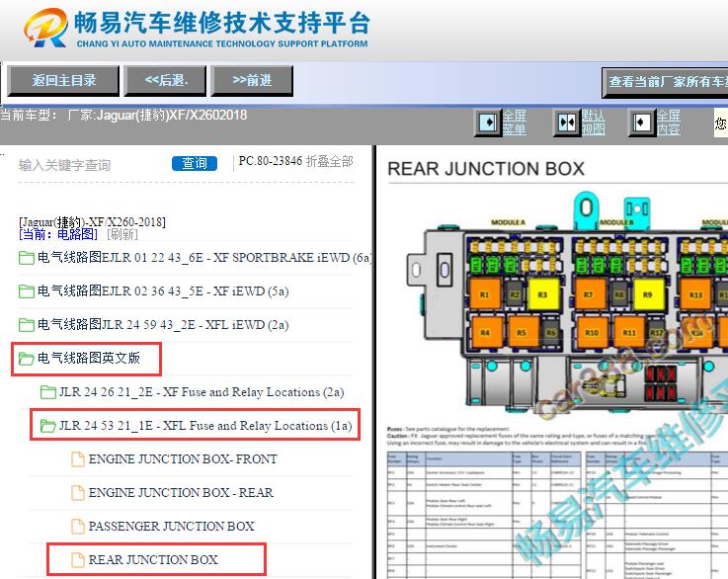
Task: Open the 全屏内容 text link
Action: [x=669, y=123]
